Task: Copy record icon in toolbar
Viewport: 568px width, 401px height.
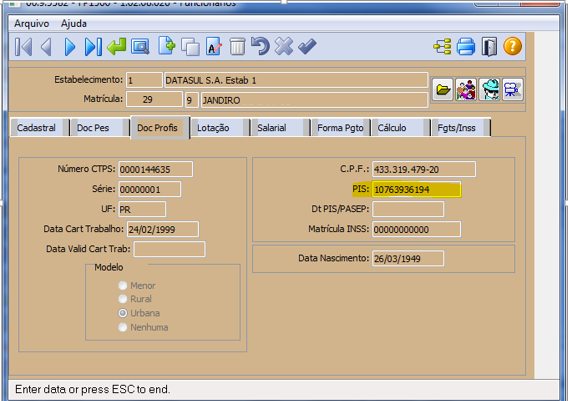Action: (x=190, y=47)
